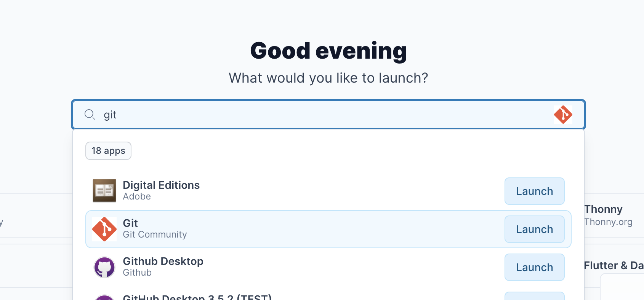Launch Digital Editions by Adobe
Image resolution: width=644 pixels, height=300 pixels.
point(534,191)
